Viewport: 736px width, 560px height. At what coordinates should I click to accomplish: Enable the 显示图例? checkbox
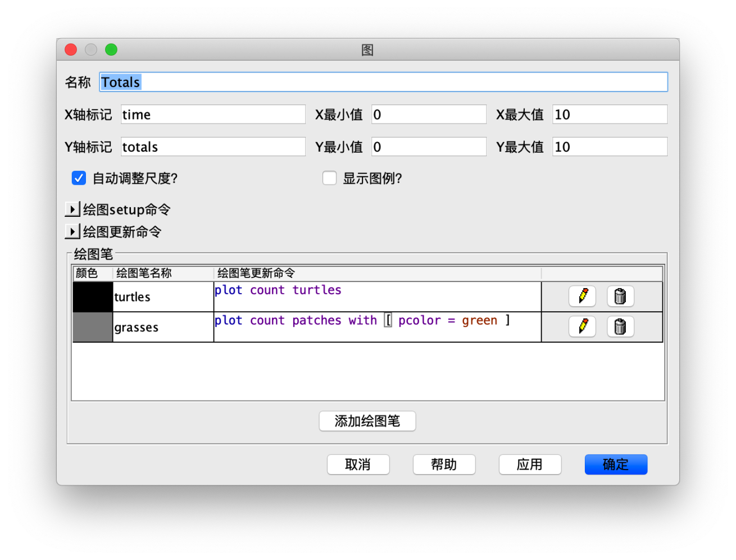click(329, 178)
